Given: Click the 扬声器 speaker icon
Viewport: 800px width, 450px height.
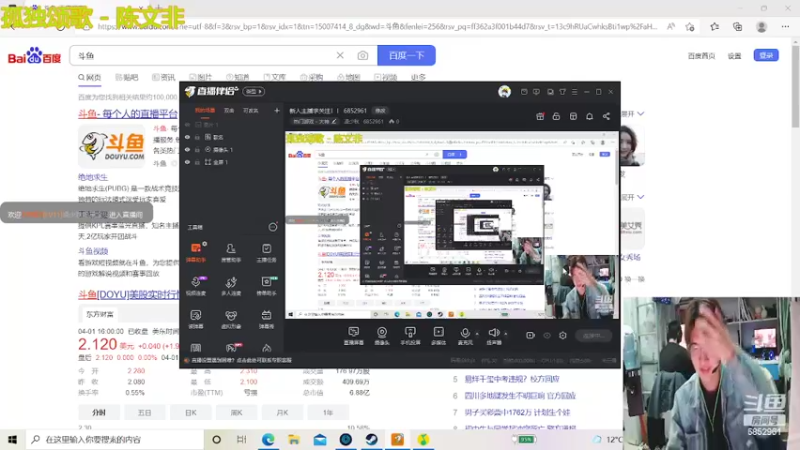Looking at the screenshot, I should (494, 335).
